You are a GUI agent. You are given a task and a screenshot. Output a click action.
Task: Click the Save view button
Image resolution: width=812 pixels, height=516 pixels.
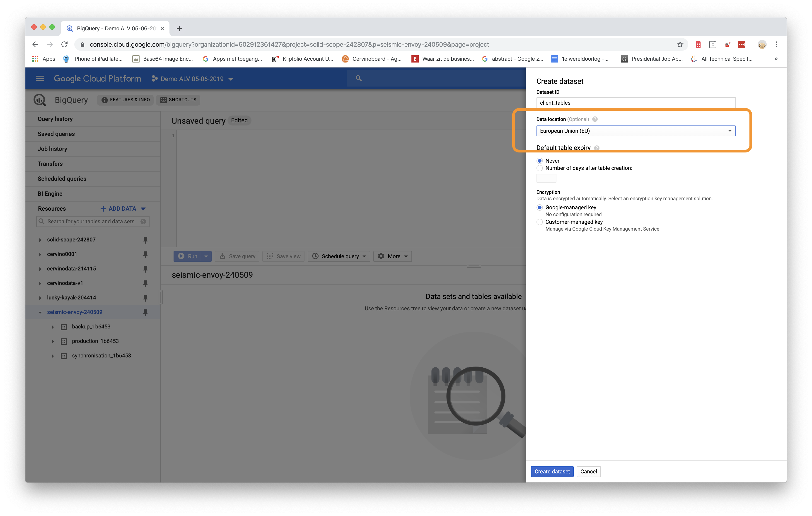(284, 256)
